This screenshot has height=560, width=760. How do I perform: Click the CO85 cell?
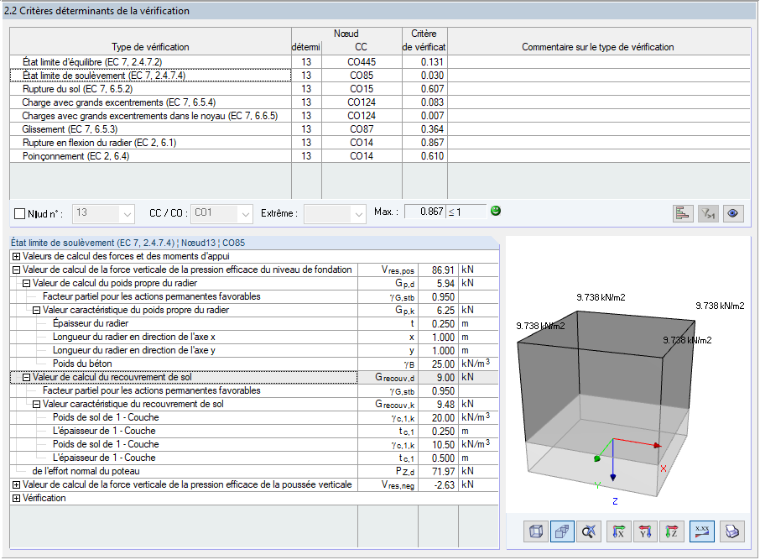[x=362, y=75]
